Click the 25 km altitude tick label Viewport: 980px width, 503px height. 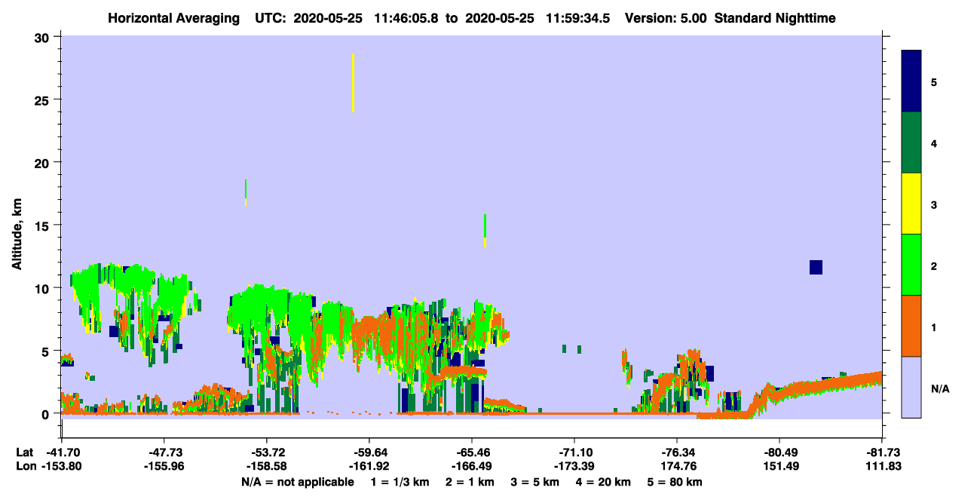(x=44, y=100)
